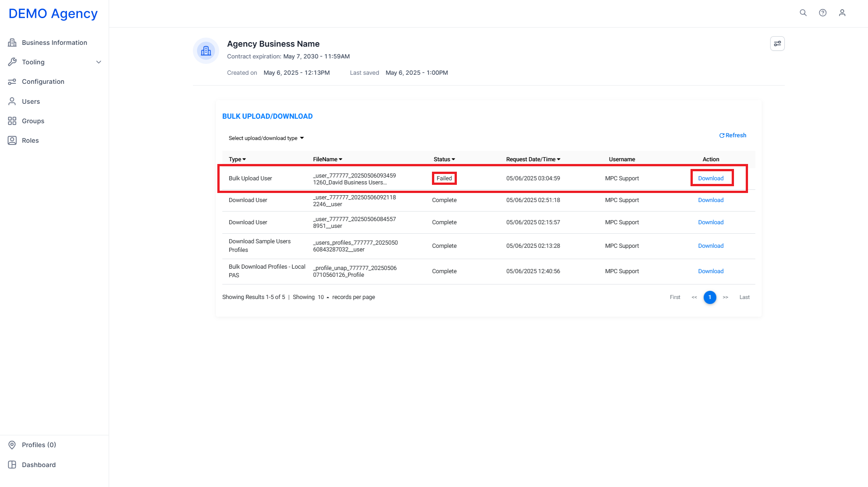Open Select upload/download type dropdown
The width and height of the screenshot is (868, 487).
pos(266,138)
